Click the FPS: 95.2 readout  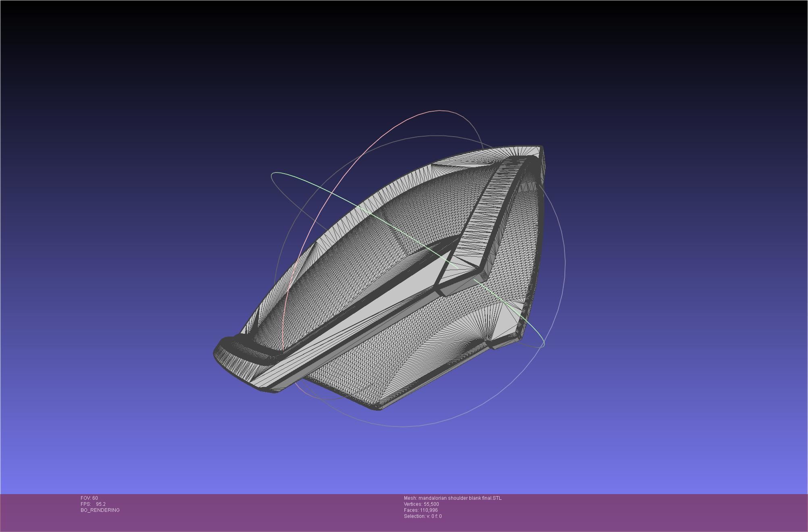pos(93,504)
